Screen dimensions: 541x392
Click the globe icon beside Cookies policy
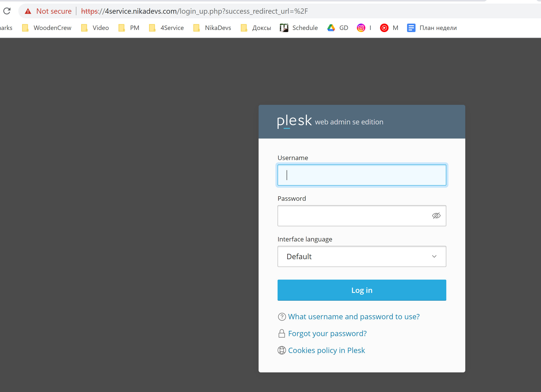coord(282,350)
